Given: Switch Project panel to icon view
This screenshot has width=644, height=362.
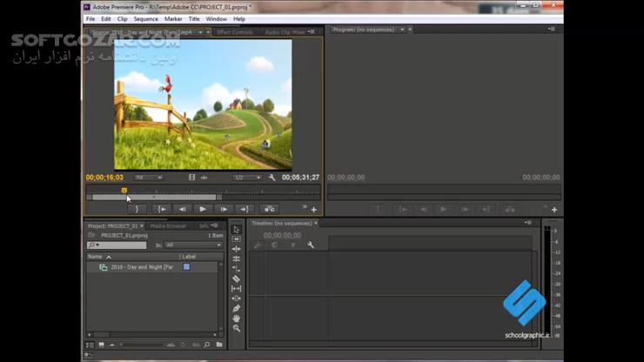Looking at the screenshot, I should [101, 345].
